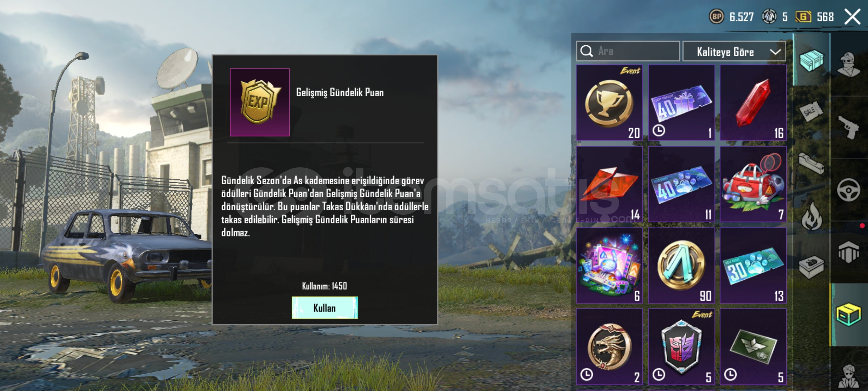868x391 pixels.
Task: Open the teal supply crate tab
Action: 812,60
